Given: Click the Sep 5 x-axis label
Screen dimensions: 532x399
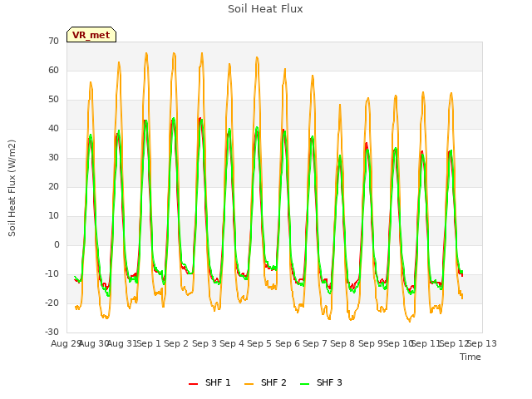Looking at the screenshot, I should (x=259, y=343).
